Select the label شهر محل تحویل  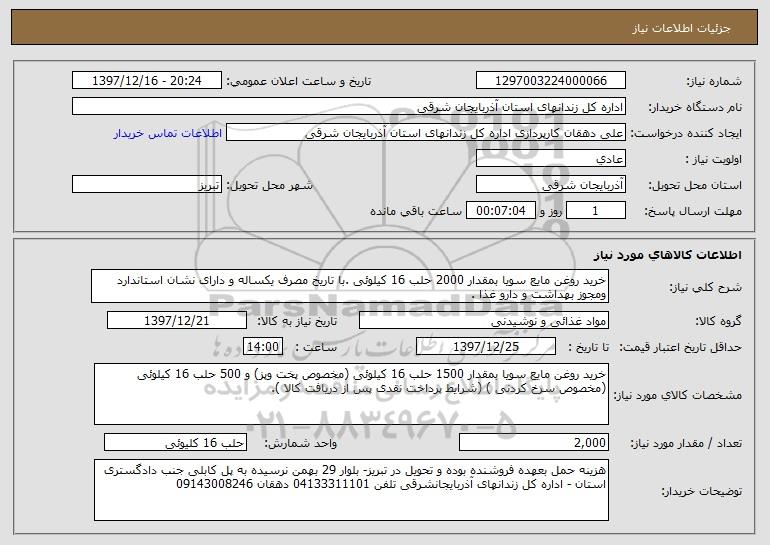(x=269, y=186)
